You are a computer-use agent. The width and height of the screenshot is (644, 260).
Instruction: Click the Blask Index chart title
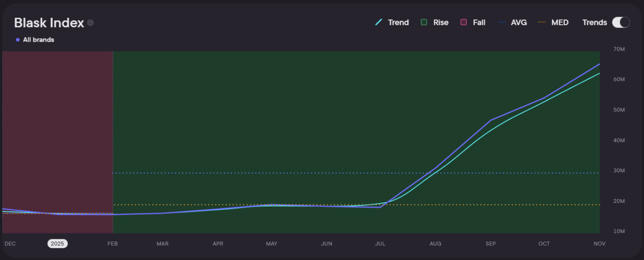point(49,23)
